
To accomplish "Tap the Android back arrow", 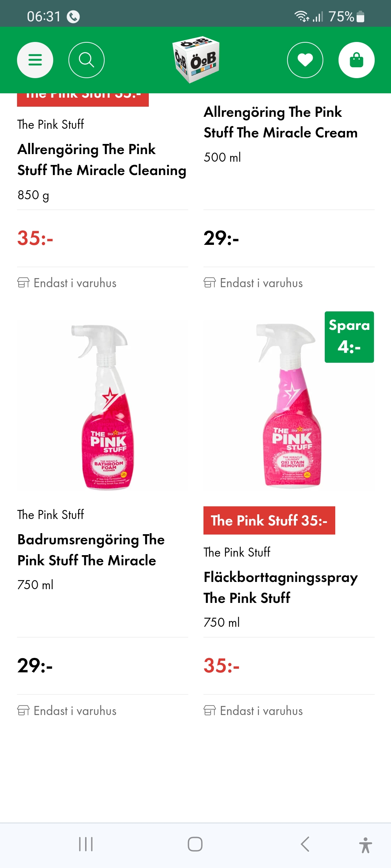I will coord(305,844).
